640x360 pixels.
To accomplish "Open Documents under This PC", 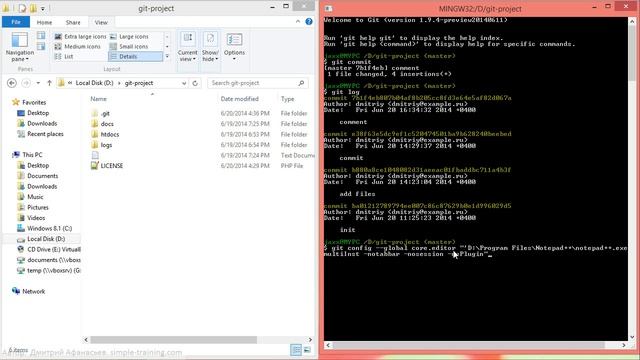I will click(42, 176).
